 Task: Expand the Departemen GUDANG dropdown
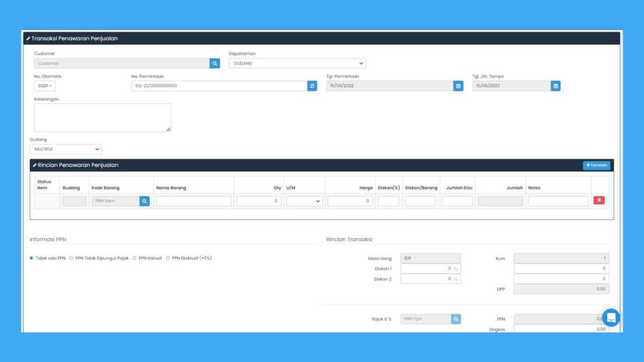[297, 63]
